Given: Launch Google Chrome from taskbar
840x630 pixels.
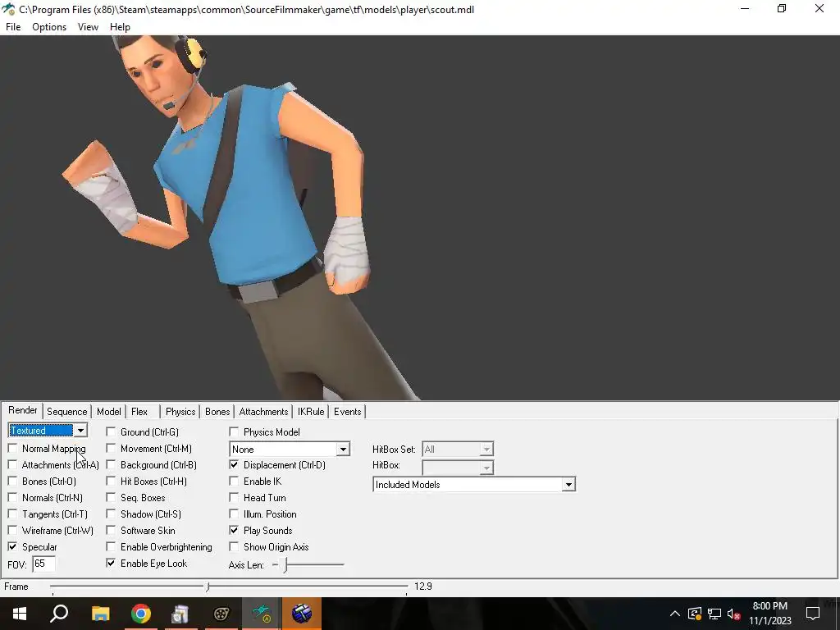Looking at the screenshot, I should [x=141, y=614].
